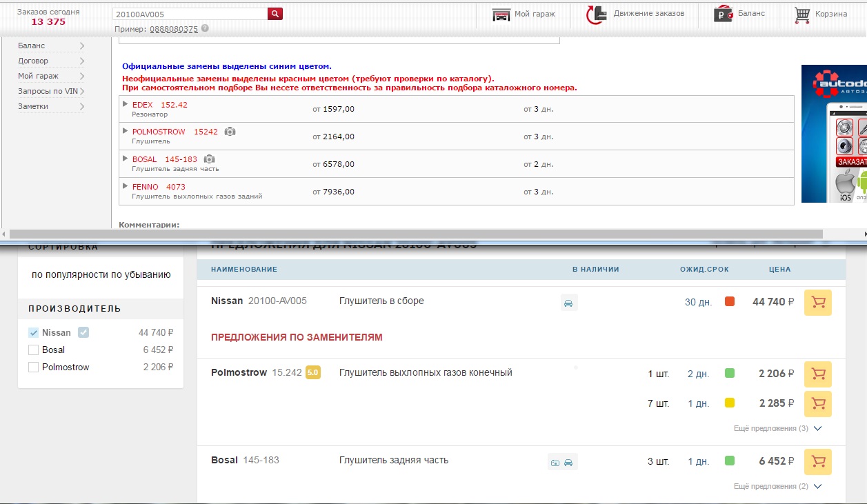Expand the Договор sidebar chevron
The image size is (867, 504).
pos(82,61)
